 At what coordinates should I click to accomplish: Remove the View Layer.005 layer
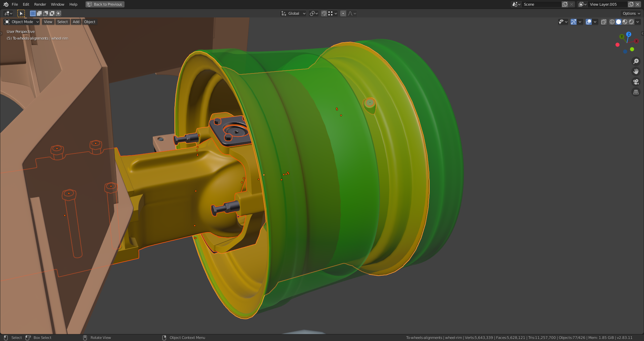[x=638, y=4]
